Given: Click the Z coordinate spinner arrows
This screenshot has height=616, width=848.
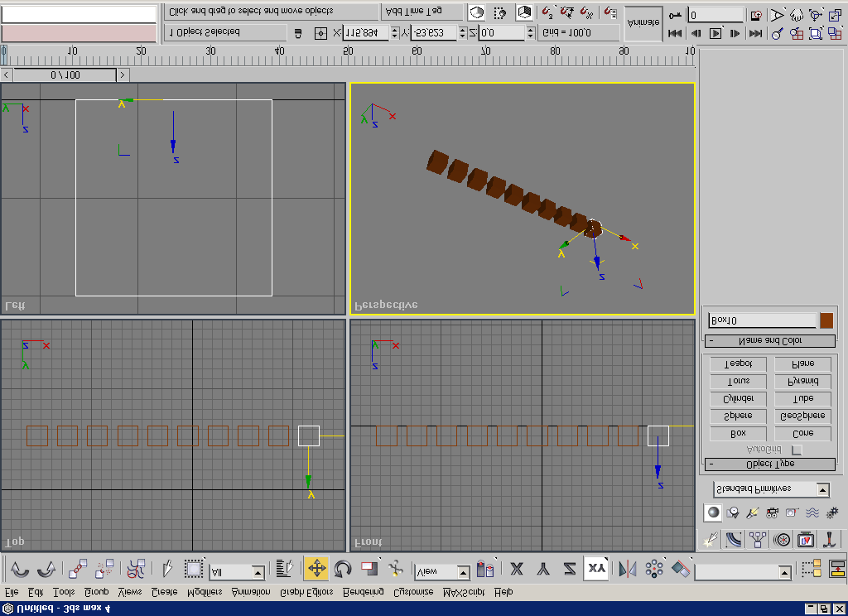Looking at the screenshot, I should [x=531, y=33].
